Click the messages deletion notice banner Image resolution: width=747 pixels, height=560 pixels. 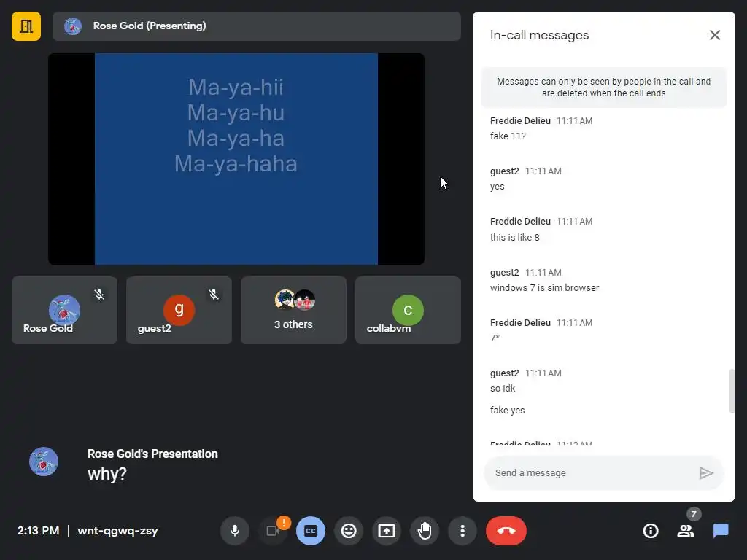[x=603, y=87]
